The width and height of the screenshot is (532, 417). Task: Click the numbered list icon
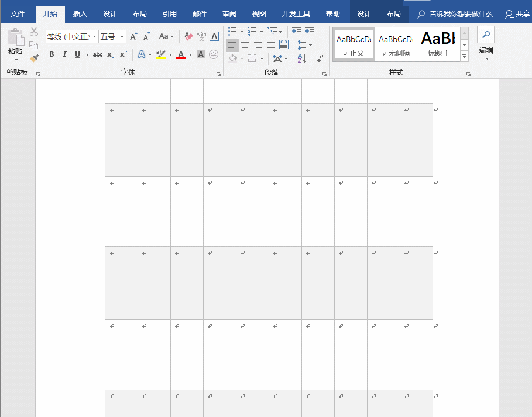coord(252,32)
